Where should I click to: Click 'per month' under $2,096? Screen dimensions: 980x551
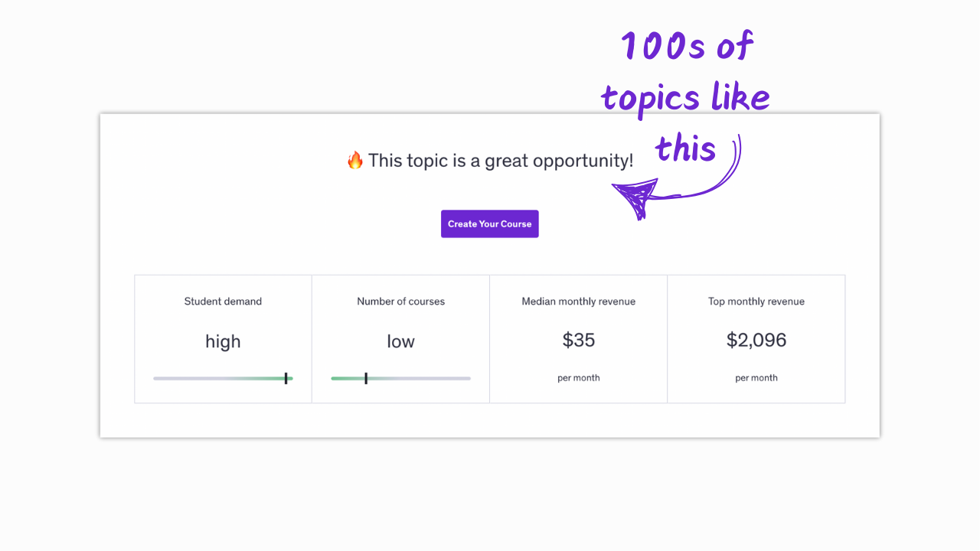756,378
